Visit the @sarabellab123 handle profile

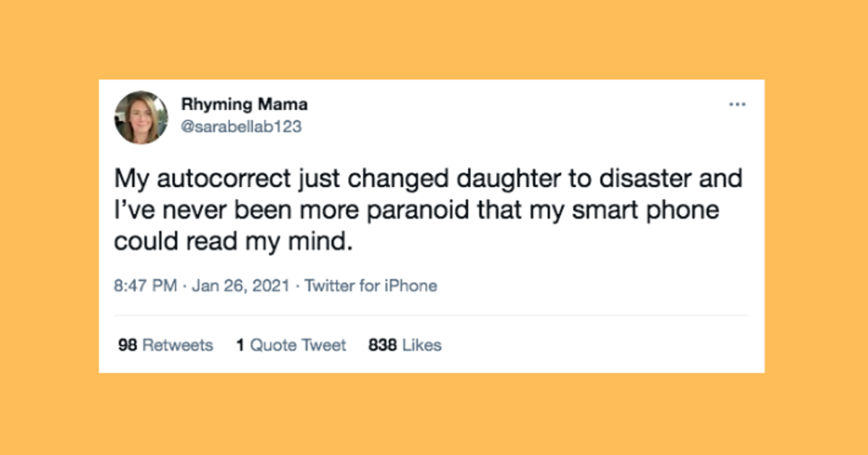[x=241, y=127]
